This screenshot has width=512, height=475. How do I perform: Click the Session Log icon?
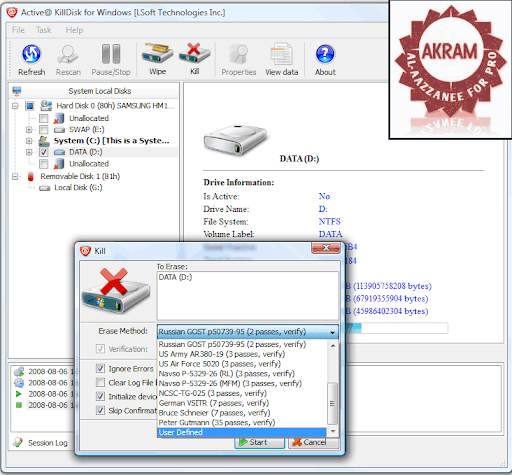pyautogui.click(x=18, y=442)
